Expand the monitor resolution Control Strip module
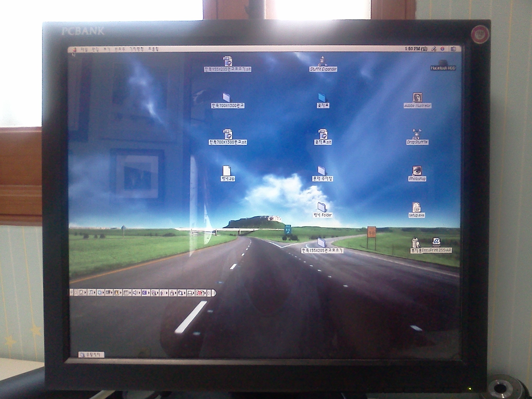532x399 pixels. (x=127, y=293)
